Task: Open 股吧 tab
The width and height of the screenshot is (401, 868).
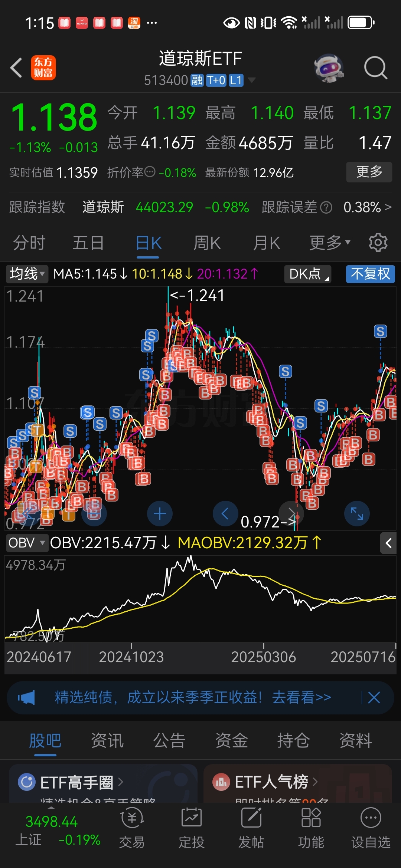Action: (x=45, y=741)
